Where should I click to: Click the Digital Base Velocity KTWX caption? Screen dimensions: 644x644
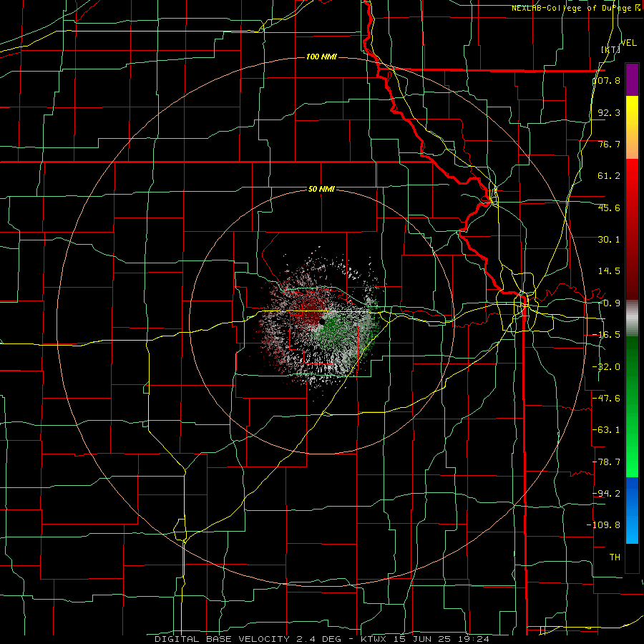(x=321, y=639)
